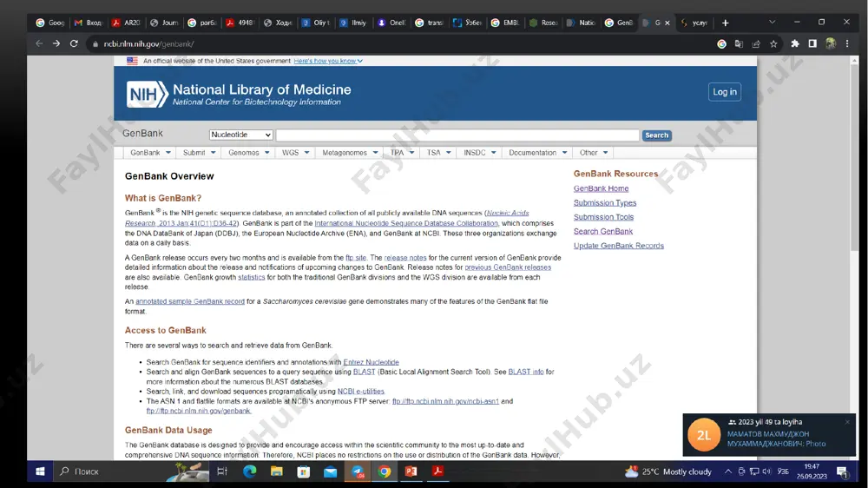The height and width of the screenshot is (488, 868).
Task: Open Task View on taskbar
Action: click(x=222, y=472)
